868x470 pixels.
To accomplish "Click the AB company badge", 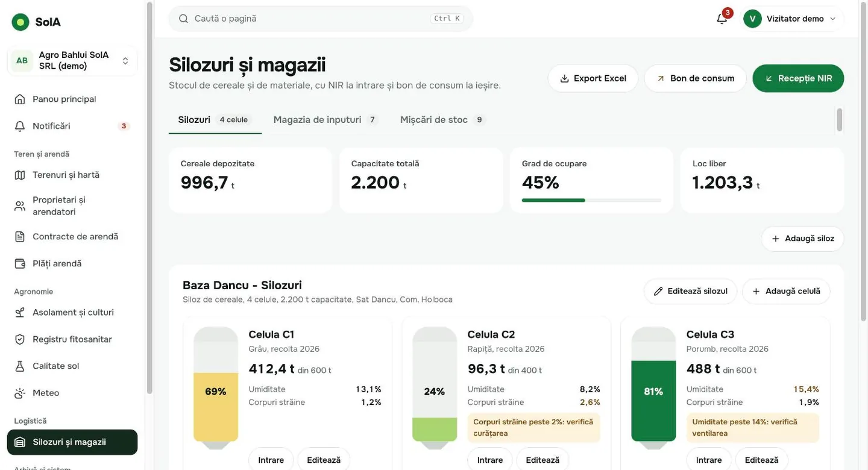I will [x=22, y=61].
